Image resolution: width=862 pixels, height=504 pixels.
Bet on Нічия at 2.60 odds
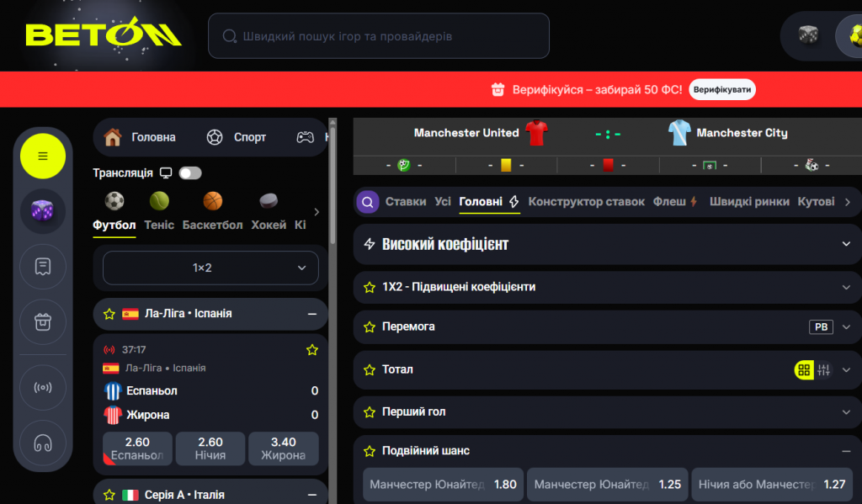pyautogui.click(x=210, y=448)
